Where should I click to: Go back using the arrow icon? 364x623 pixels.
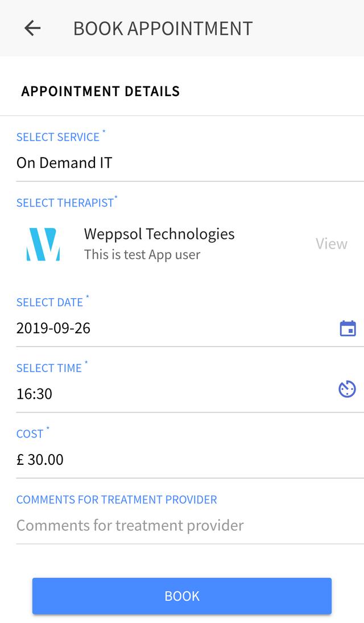[x=32, y=28]
